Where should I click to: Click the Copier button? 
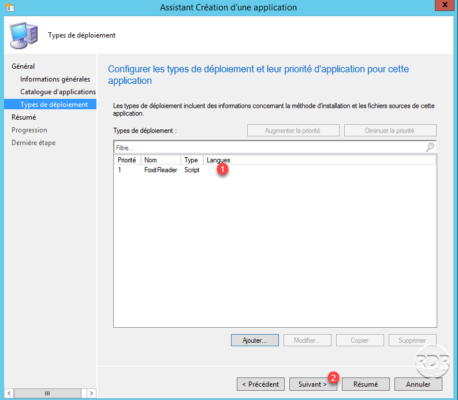(360, 340)
